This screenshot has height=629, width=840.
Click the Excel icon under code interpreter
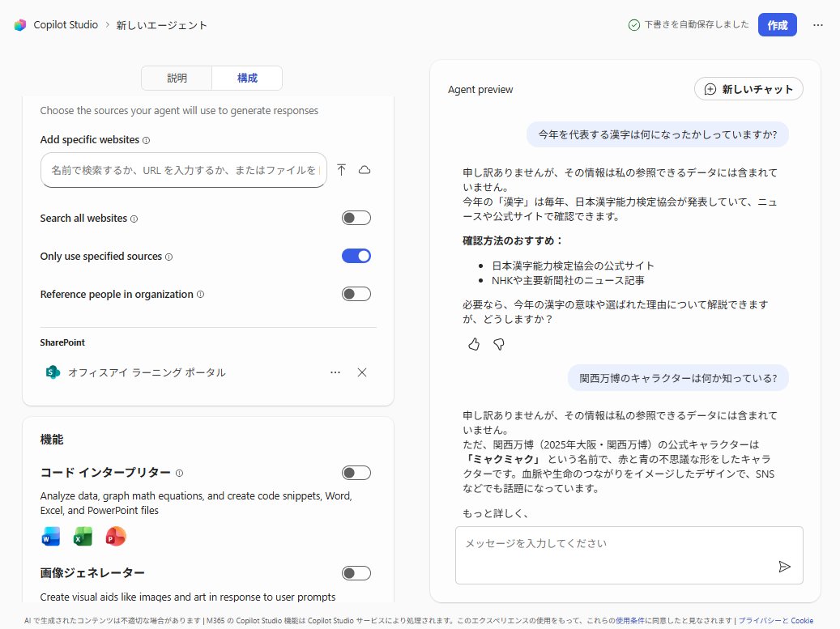click(83, 537)
